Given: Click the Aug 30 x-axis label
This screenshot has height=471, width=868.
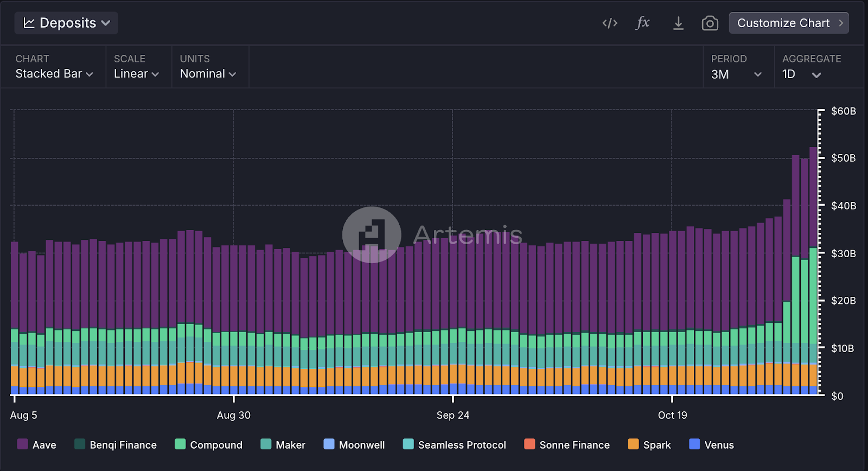Looking at the screenshot, I should coord(233,415).
